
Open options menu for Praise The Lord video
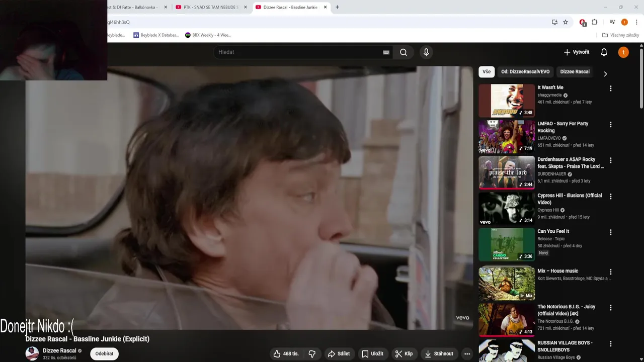click(611, 160)
